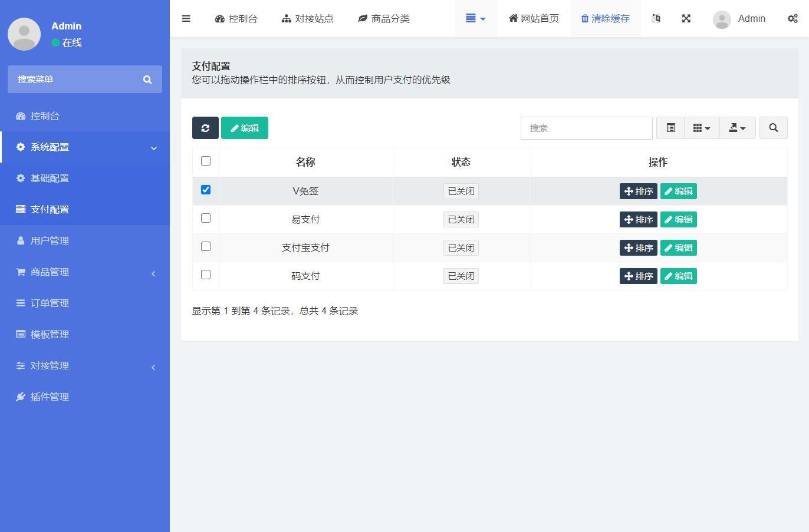The image size is (809, 532).
Task: Toggle fullscreen mode icon
Action: click(686, 18)
